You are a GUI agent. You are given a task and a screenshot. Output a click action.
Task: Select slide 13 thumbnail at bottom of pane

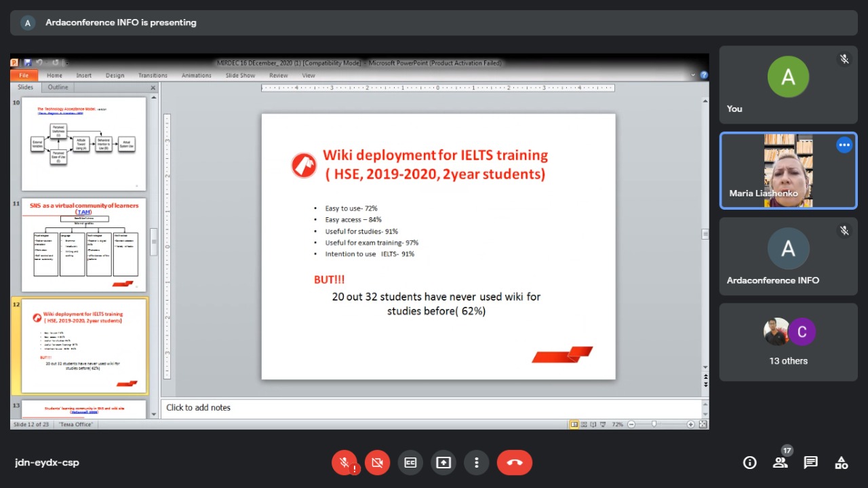[x=84, y=409]
